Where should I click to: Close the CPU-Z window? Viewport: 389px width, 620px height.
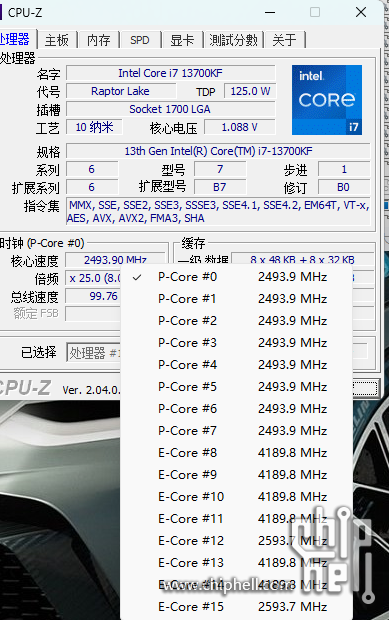tap(361, 13)
